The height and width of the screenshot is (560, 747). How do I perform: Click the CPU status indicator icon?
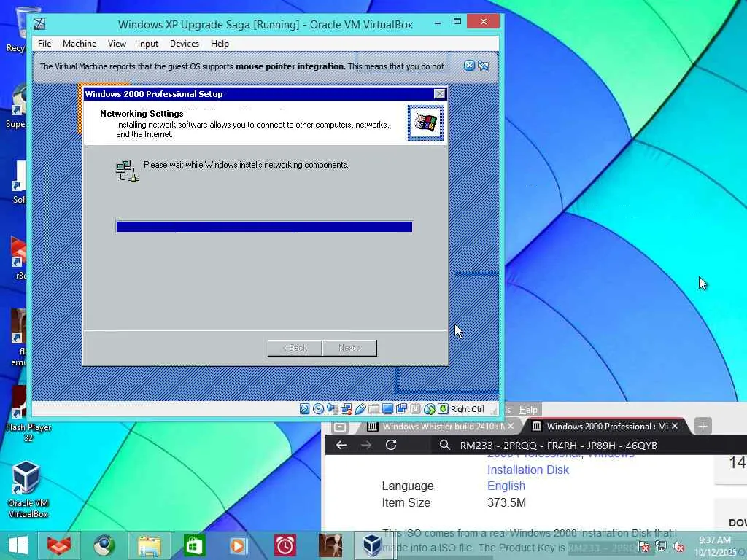pyautogui.click(x=415, y=408)
